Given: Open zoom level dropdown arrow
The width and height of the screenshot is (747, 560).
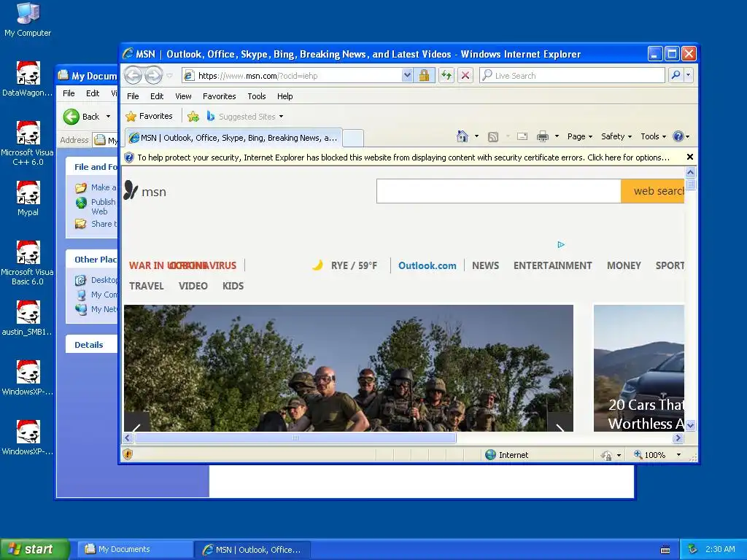Looking at the screenshot, I should [x=678, y=455].
